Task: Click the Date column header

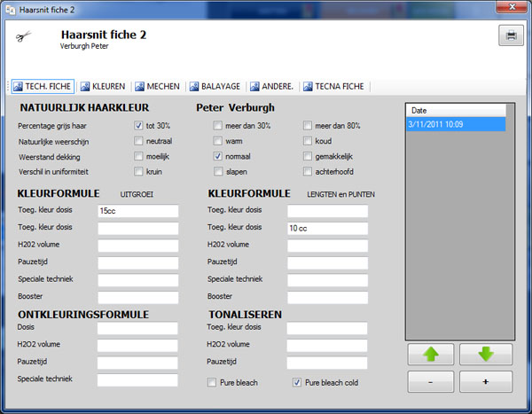Action: [x=456, y=110]
